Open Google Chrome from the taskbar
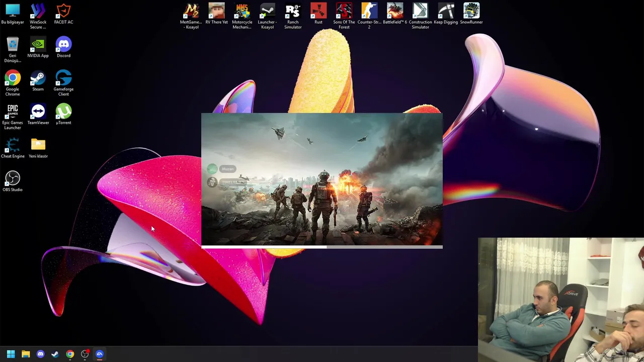This screenshot has width=644, height=362. (70, 354)
